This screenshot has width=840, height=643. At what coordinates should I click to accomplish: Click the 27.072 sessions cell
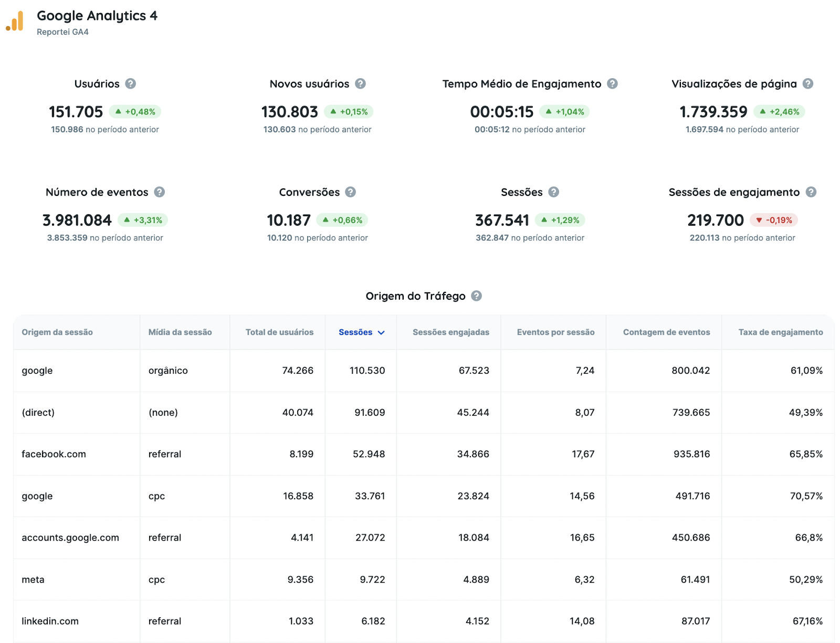click(370, 537)
